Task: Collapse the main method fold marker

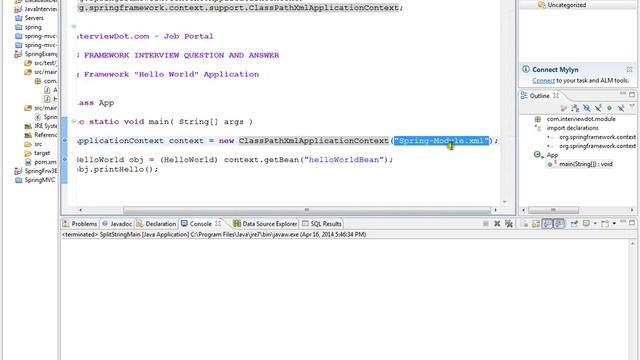Action: click(x=73, y=121)
